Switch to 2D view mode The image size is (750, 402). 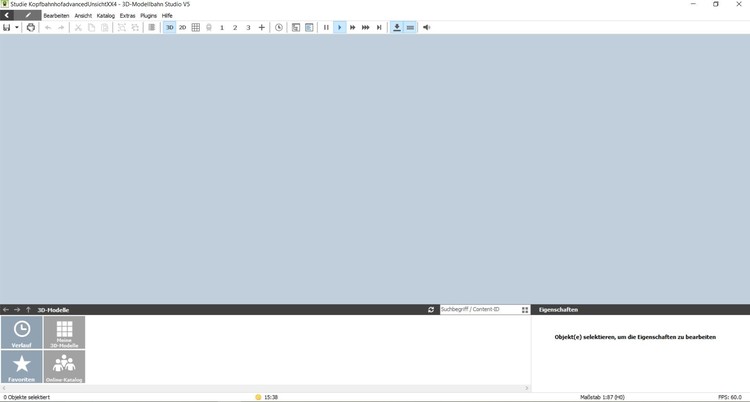pos(183,28)
